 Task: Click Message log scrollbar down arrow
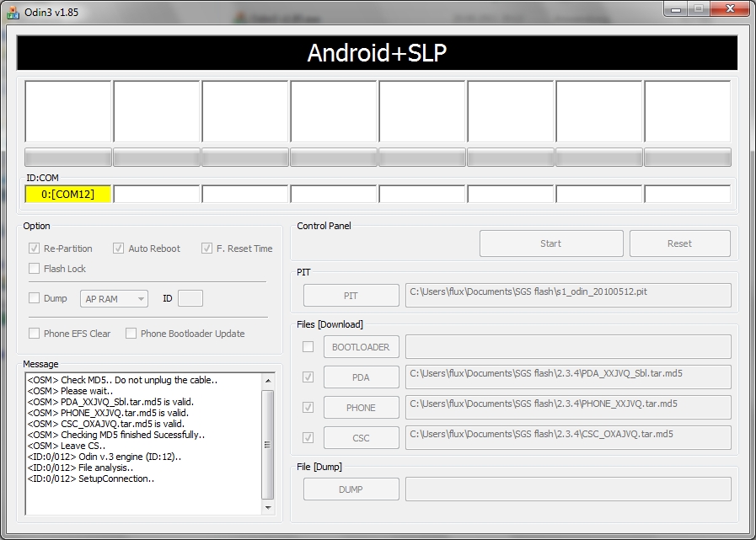[x=268, y=507]
